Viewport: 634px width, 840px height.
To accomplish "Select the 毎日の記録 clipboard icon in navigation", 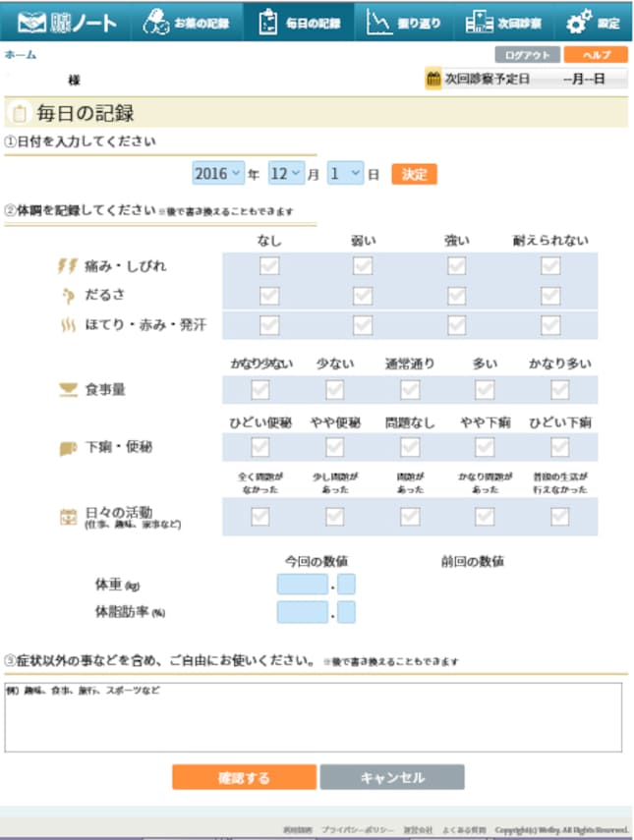I will (267, 22).
